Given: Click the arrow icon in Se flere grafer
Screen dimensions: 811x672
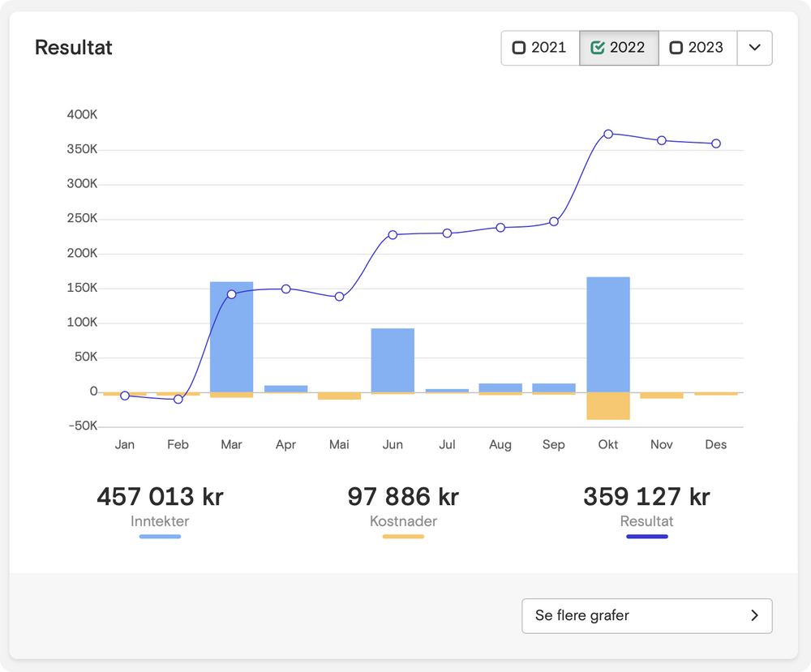Looking at the screenshot, I should click(x=754, y=616).
